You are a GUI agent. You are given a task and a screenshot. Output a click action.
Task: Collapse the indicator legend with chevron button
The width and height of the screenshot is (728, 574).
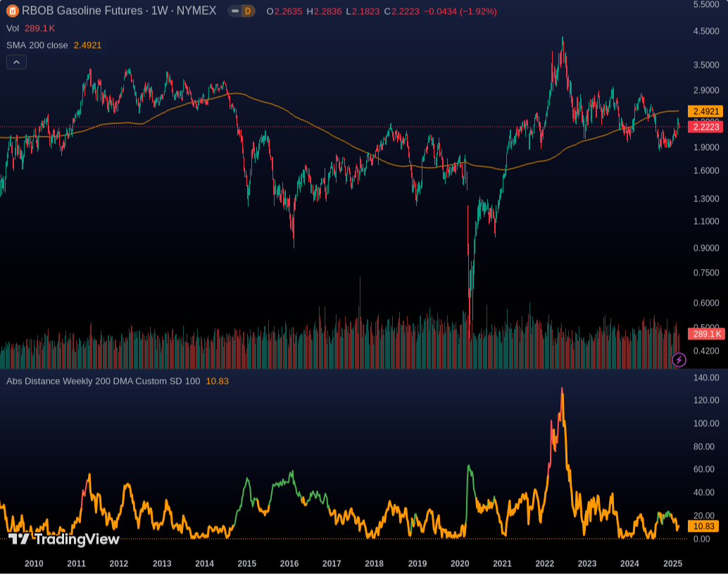(x=16, y=62)
